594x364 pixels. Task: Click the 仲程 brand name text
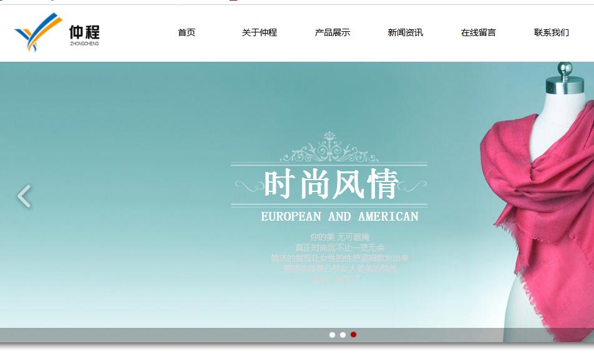point(84,31)
